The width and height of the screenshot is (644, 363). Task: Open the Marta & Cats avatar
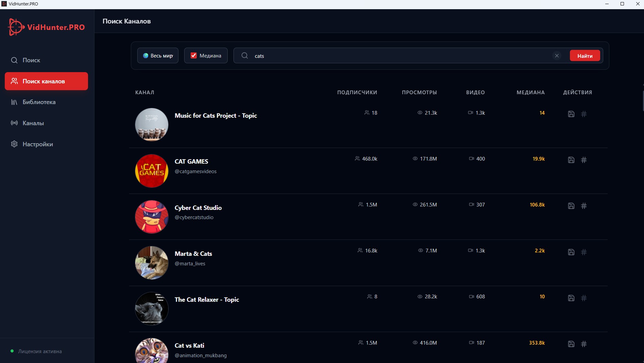coord(152,263)
